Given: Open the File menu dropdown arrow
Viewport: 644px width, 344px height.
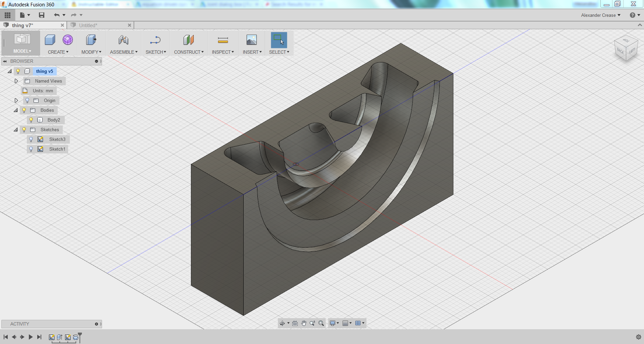Looking at the screenshot, I should click(x=29, y=15).
